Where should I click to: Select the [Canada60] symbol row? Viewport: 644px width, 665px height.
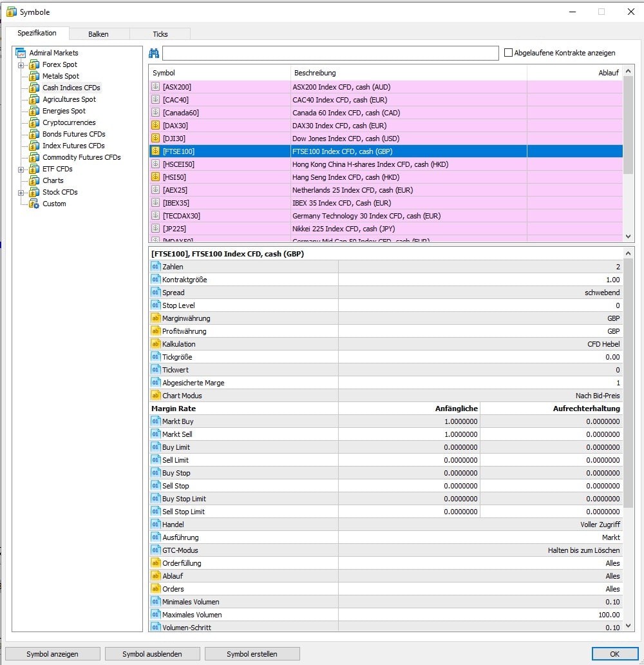click(386, 113)
